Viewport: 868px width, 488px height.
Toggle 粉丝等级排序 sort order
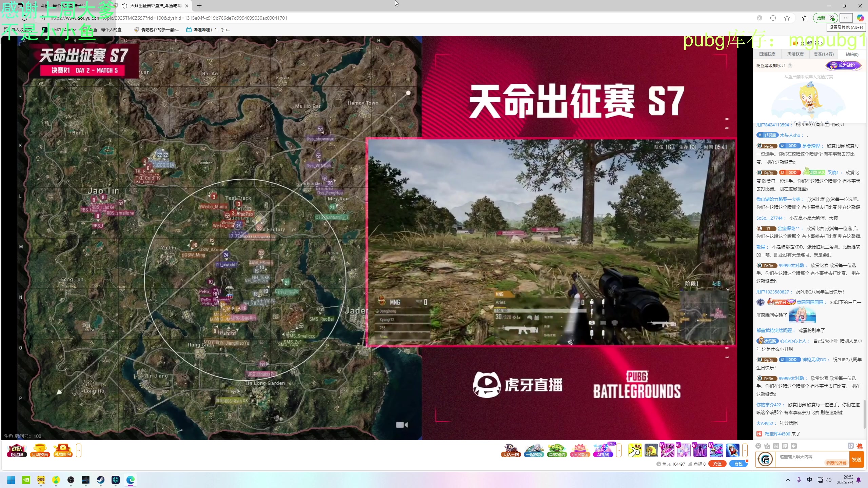tap(771, 66)
